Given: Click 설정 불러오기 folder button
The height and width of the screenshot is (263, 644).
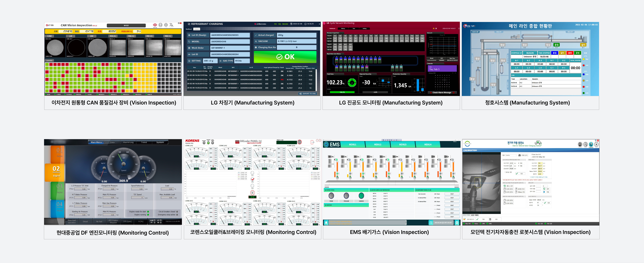Looking at the screenshot, I should (x=469, y=219).
